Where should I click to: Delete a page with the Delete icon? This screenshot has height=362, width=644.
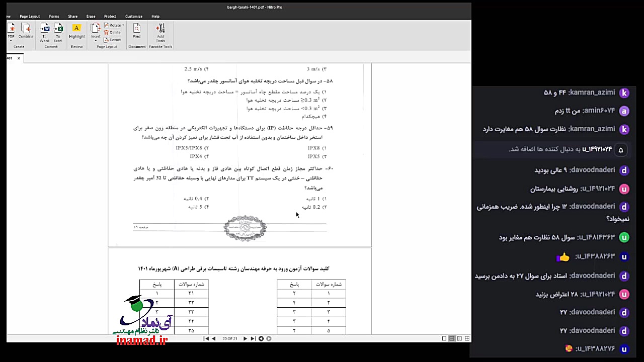[x=114, y=32]
